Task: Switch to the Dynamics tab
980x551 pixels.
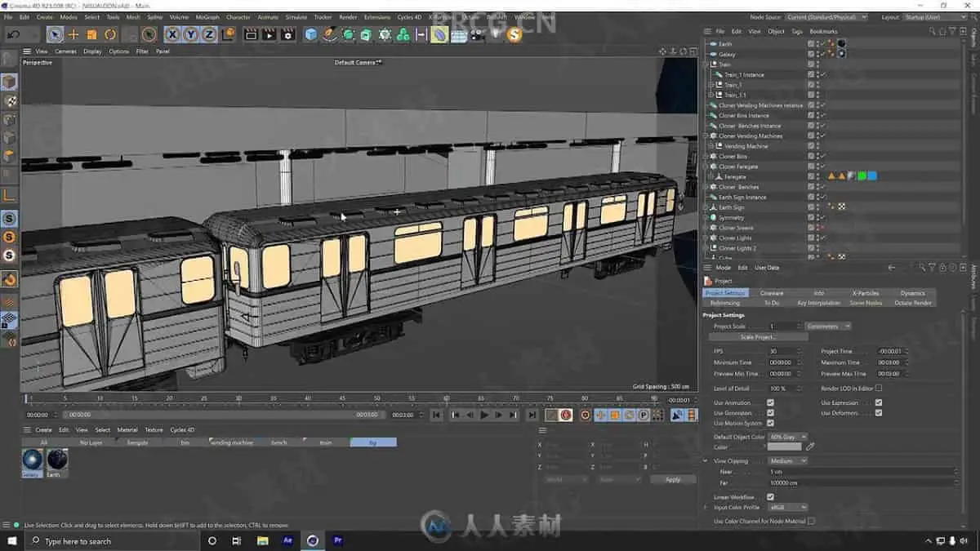Action: point(912,293)
